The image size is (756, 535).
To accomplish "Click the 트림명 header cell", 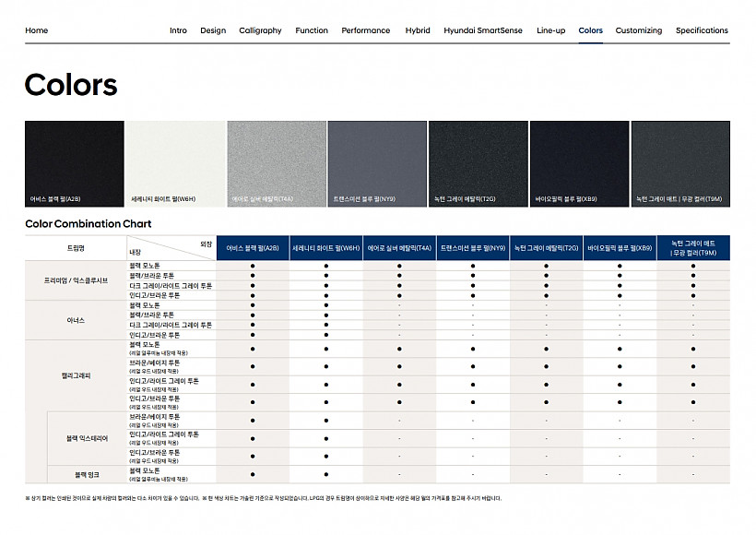I will click(76, 248).
